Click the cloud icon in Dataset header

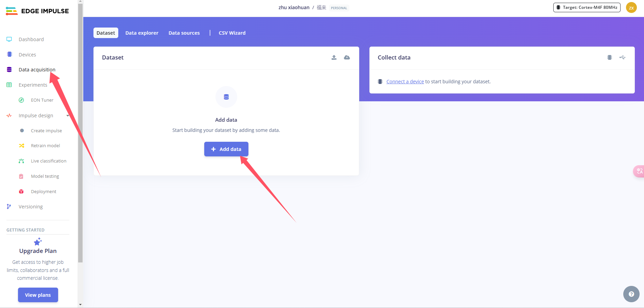(347, 57)
